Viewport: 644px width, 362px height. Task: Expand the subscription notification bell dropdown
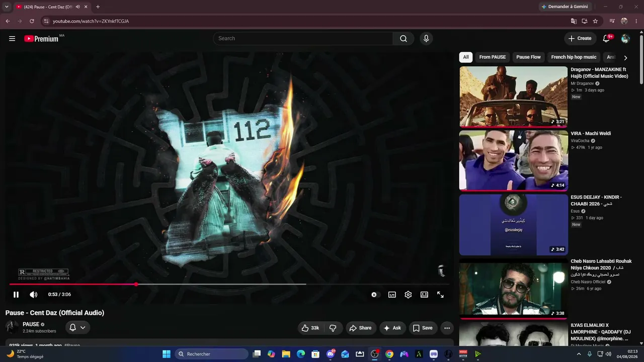point(77,327)
